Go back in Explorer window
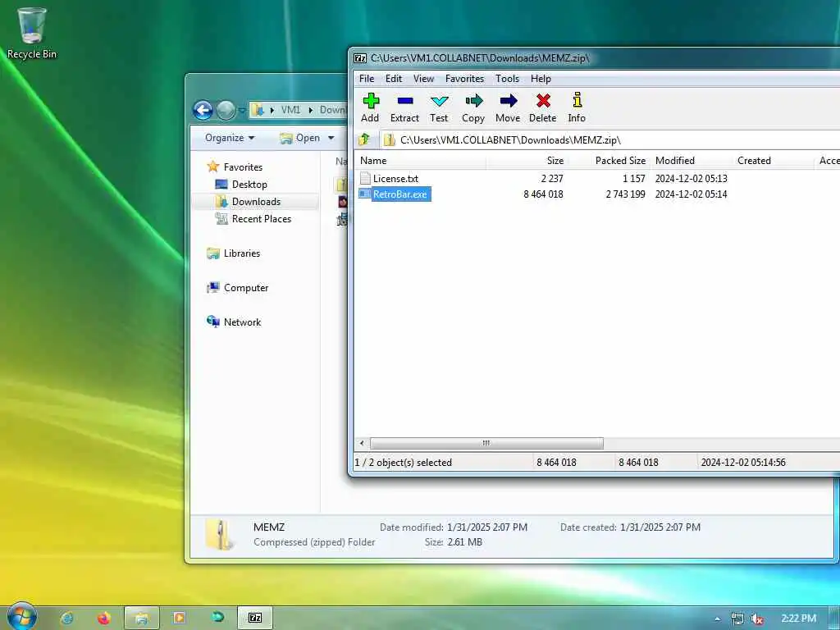 203,110
